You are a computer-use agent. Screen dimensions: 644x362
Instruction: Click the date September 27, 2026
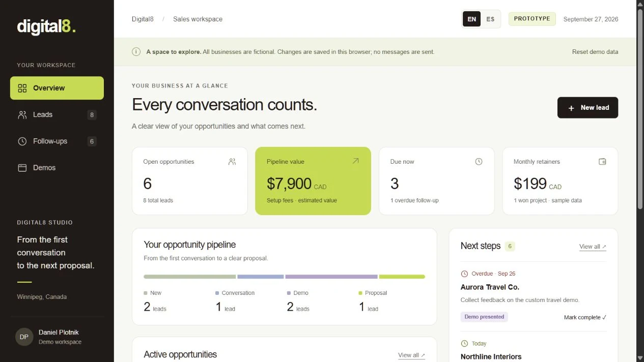591,19
